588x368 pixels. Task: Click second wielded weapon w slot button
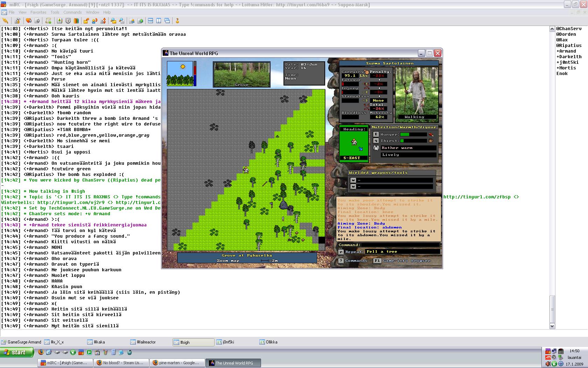pos(353,186)
